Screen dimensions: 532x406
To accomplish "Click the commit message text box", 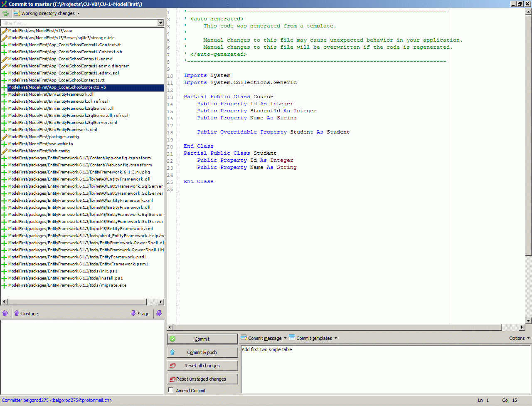I will 385,369.
